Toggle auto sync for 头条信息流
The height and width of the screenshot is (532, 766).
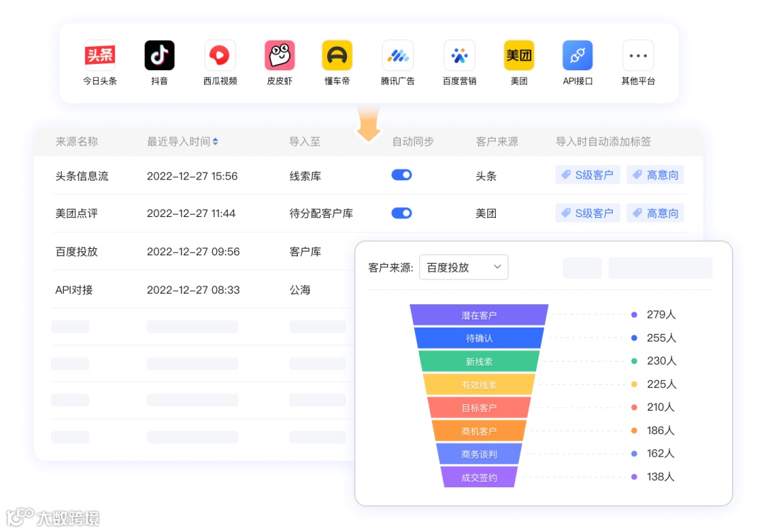pos(401,174)
